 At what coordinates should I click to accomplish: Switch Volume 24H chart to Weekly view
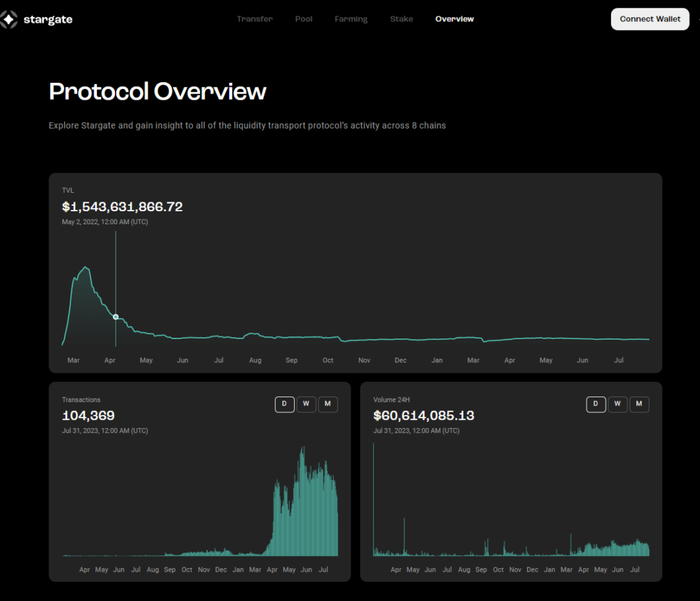tap(617, 404)
